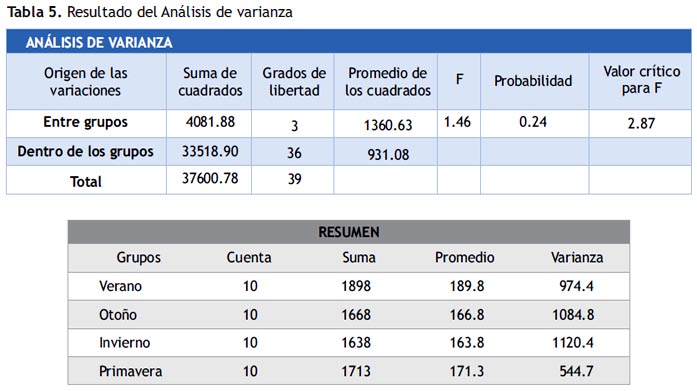This screenshot has width=697, height=391.
Task: Click the 'Suma de cuadrados' header cell
Action: [x=209, y=82]
